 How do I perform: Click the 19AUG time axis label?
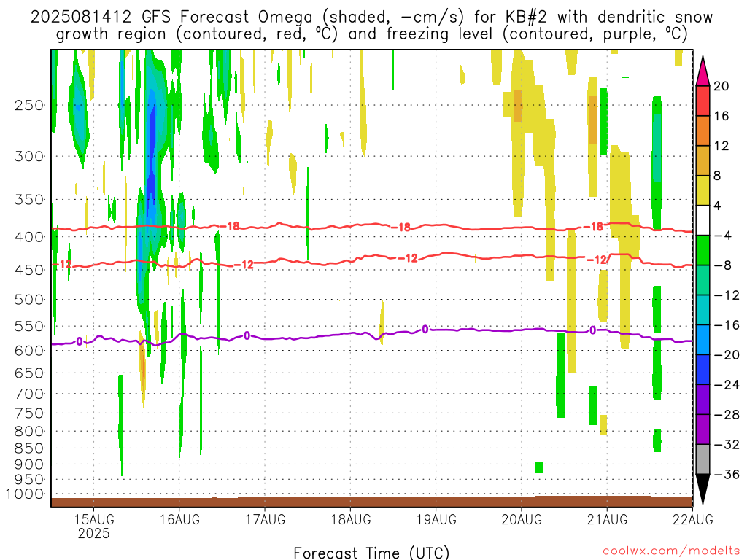click(x=436, y=519)
